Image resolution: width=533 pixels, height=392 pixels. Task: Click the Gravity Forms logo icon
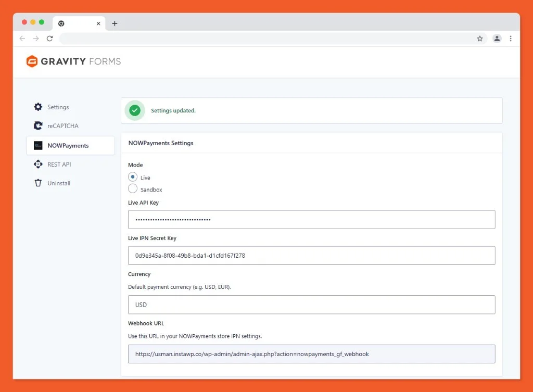tap(32, 61)
